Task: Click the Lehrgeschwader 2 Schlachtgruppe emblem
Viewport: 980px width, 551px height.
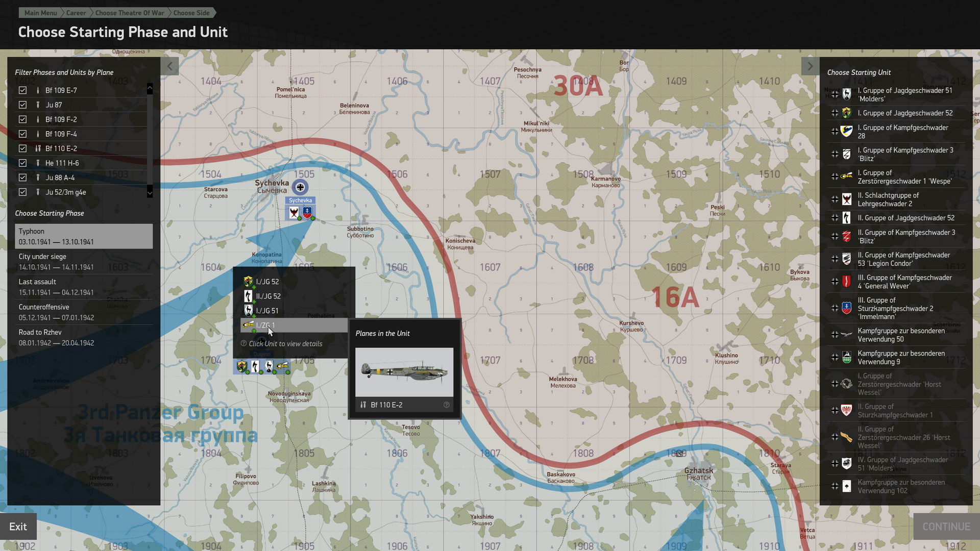Action: click(846, 199)
